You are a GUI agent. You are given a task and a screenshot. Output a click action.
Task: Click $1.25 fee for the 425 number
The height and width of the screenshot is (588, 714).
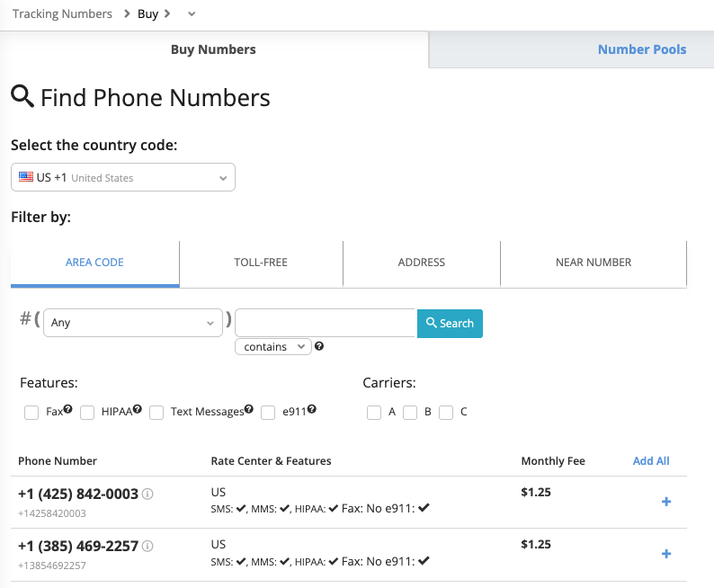[x=536, y=492]
